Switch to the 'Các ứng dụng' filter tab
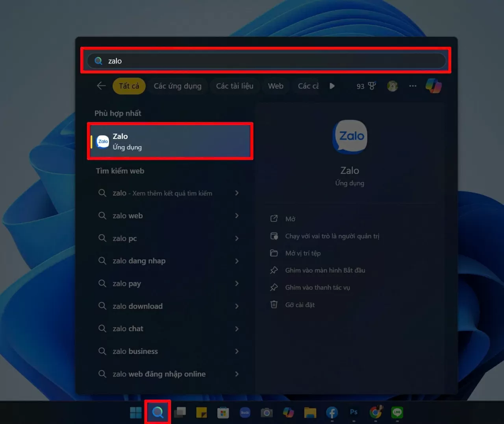Image resolution: width=504 pixels, height=424 pixels. click(178, 86)
